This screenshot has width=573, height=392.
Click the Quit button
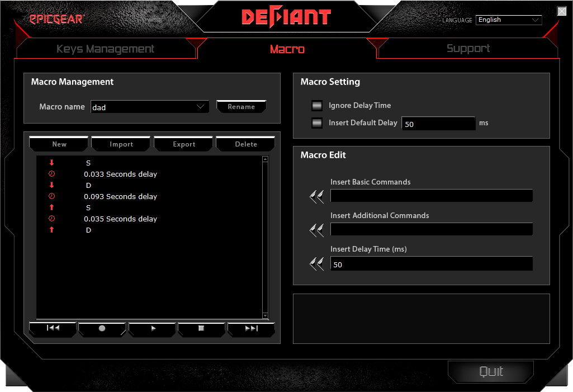[491, 371]
